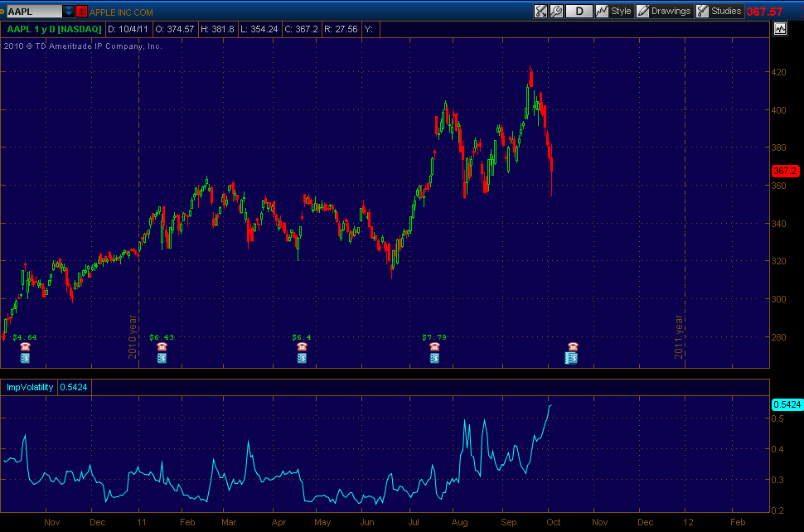Click the earnings phone icon labeled $7.79
The image size is (804, 532).
pos(434,346)
